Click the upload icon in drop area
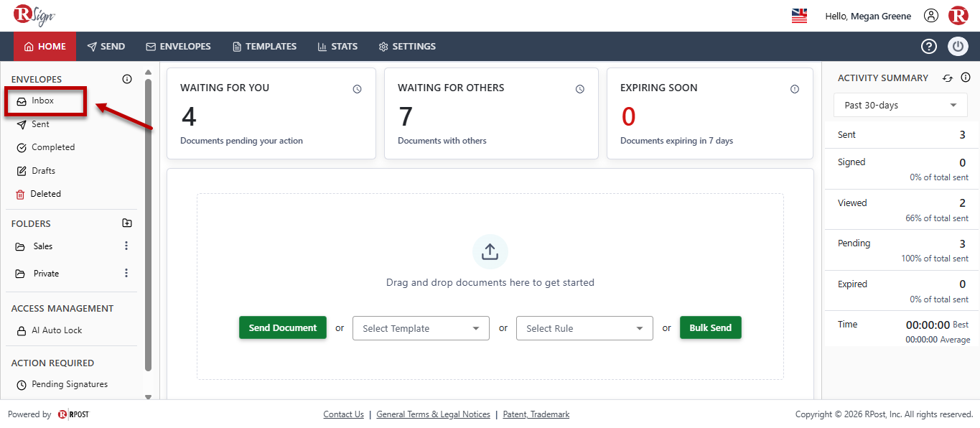Image resolution: width=980 pixels, height=428 pixels. coord(490,251)
